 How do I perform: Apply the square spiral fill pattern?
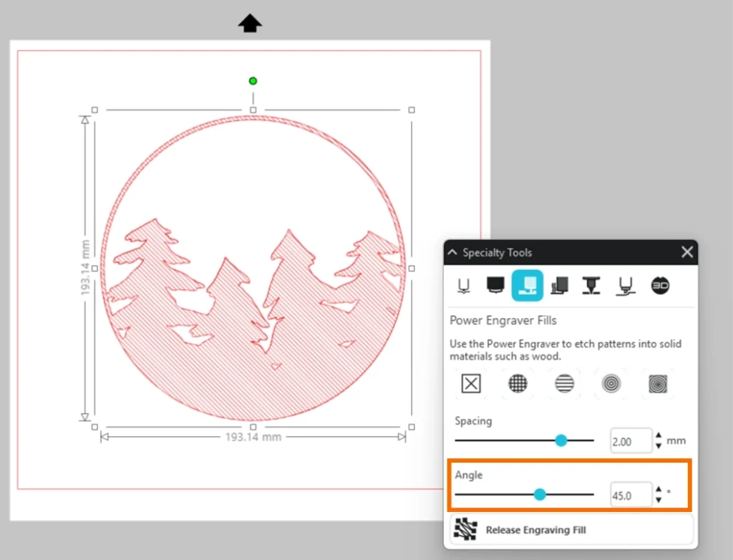click(658, 384)
